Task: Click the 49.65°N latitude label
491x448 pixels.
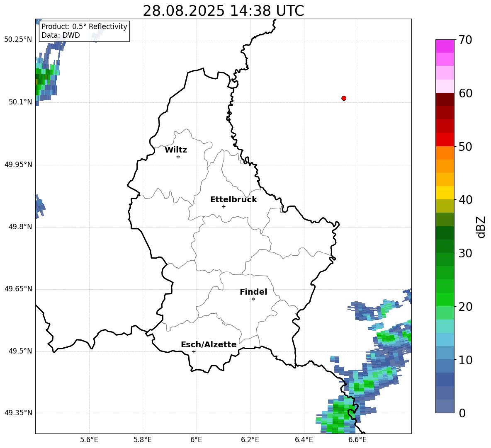Action: tap(18, 289)
